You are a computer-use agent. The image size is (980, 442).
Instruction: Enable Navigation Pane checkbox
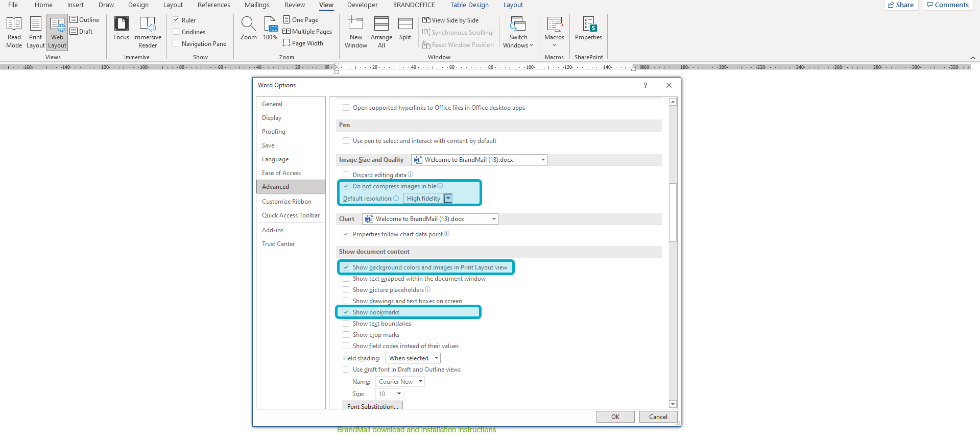click(176, 43)
